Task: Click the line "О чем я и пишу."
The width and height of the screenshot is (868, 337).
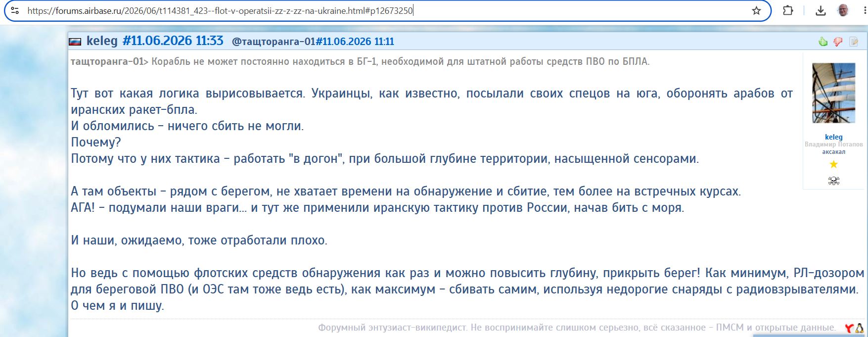Action: pos(117,306)
